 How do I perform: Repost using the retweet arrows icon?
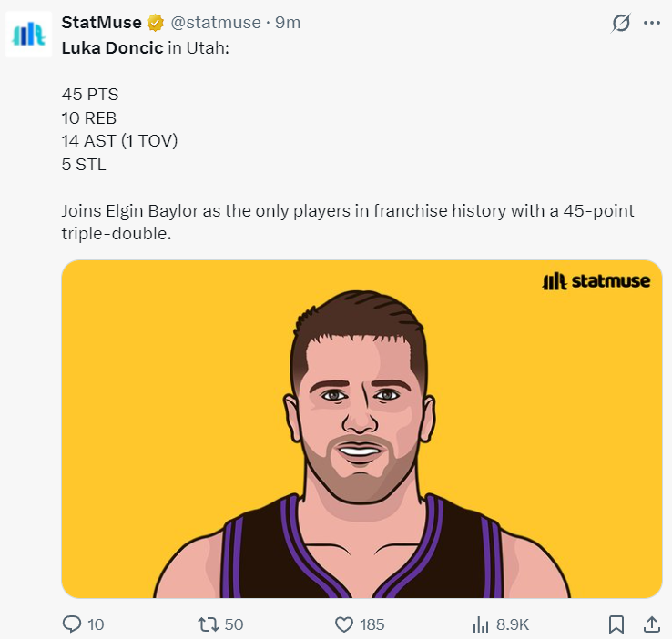tap(209, 624)
